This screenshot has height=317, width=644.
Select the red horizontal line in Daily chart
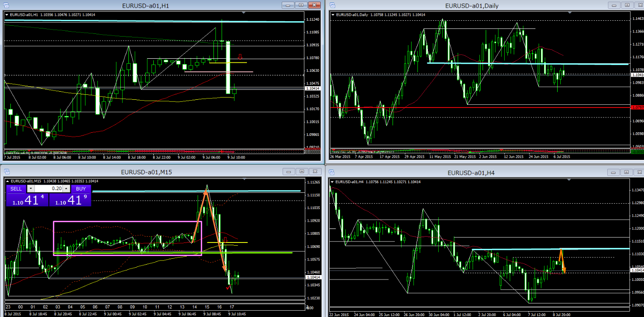[452, 107]
